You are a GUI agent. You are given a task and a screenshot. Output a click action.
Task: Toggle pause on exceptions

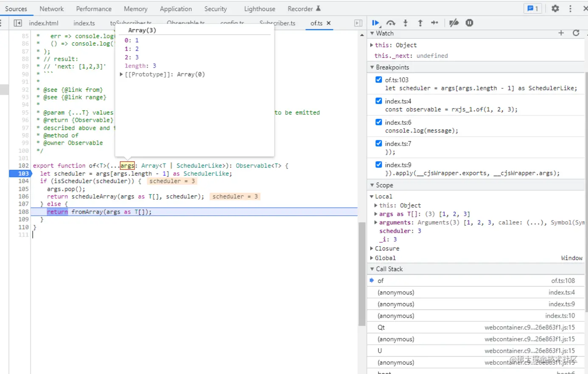pyautogui.click(x=469, y=23)
